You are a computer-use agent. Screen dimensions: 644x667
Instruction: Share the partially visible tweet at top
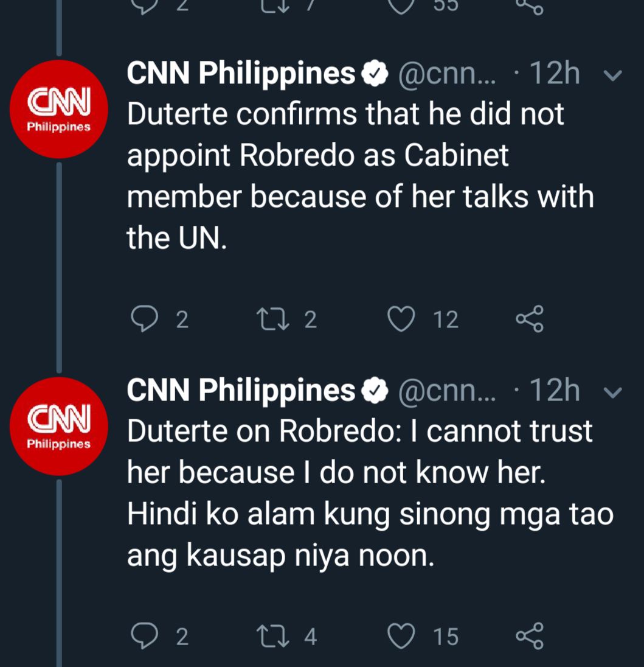point(529,6)
